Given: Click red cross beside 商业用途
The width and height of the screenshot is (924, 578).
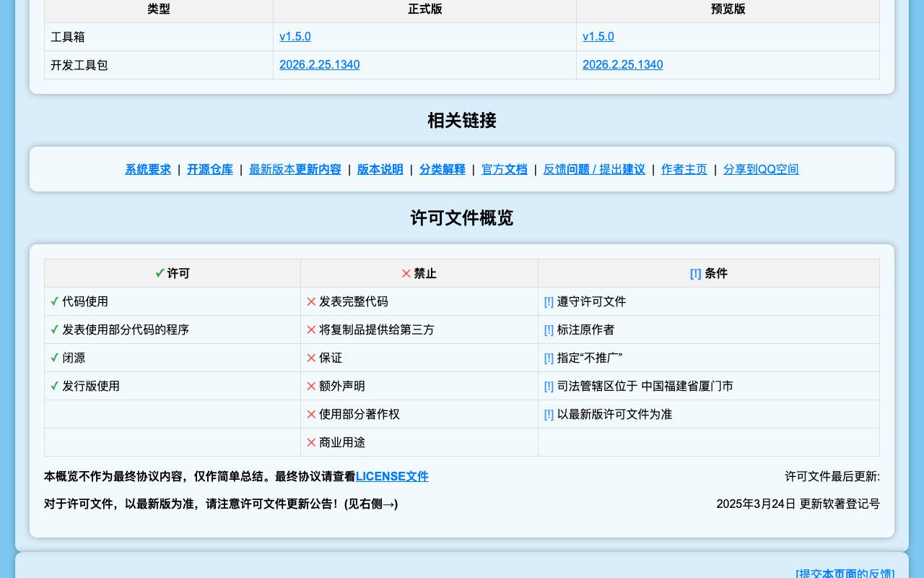Looking at the screenshot, I should [312, 443].
